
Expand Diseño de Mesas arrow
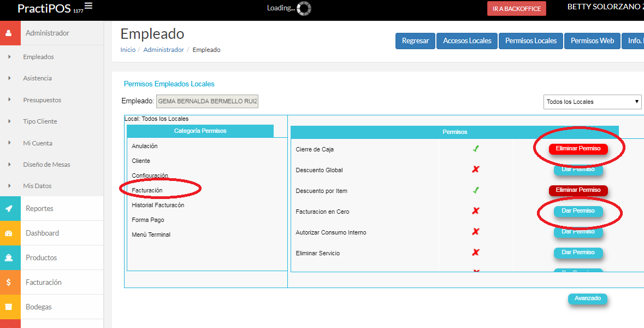coord(9,165)
